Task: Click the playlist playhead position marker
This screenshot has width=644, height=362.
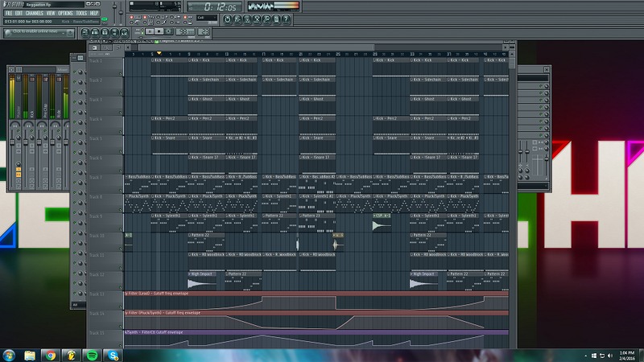Action: pos(159,54)
